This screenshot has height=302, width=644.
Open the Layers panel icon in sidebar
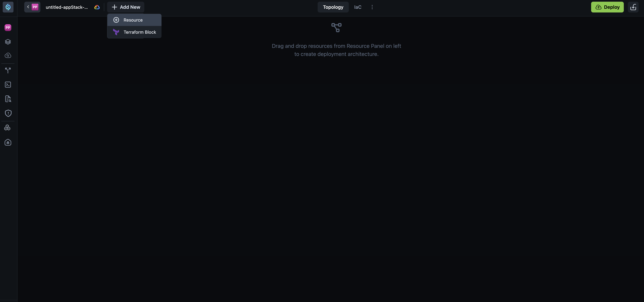click(x=8, y=41)
